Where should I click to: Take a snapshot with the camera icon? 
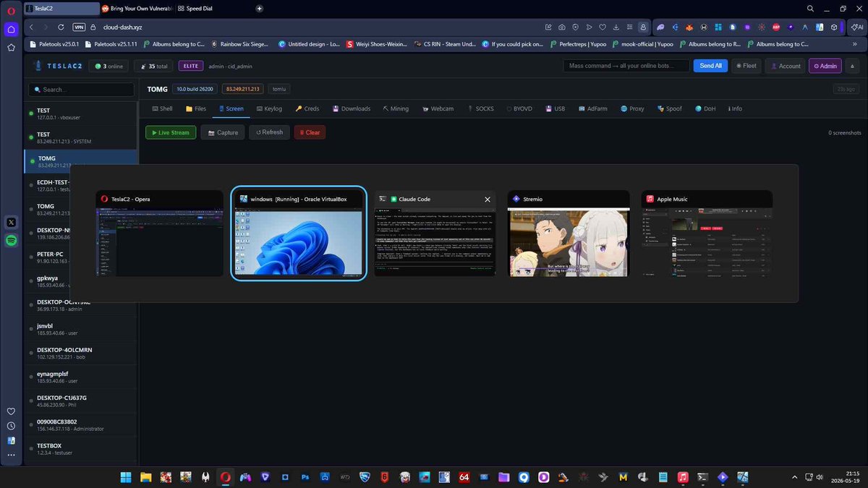[x=561, y=27]
